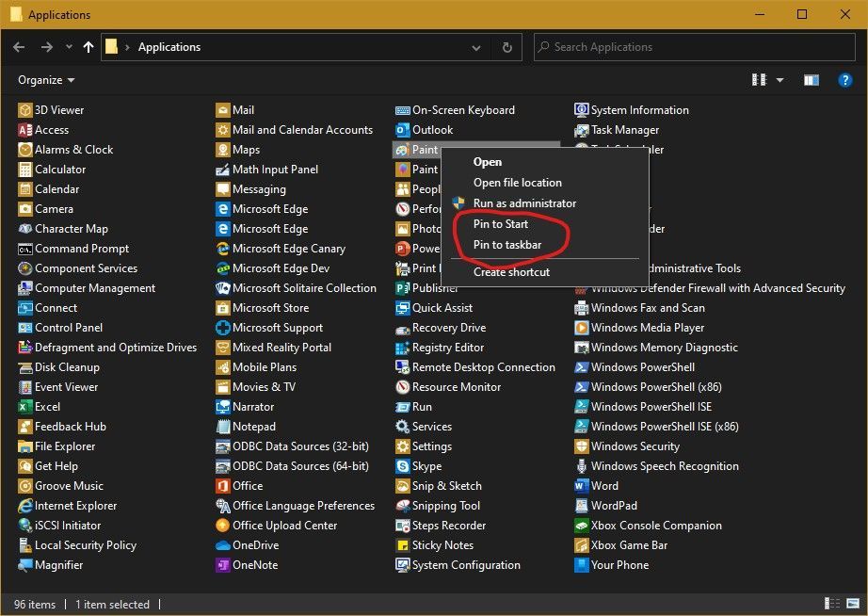Select the Skype icon
868x616 pixels.
click(x=402, y=466)
